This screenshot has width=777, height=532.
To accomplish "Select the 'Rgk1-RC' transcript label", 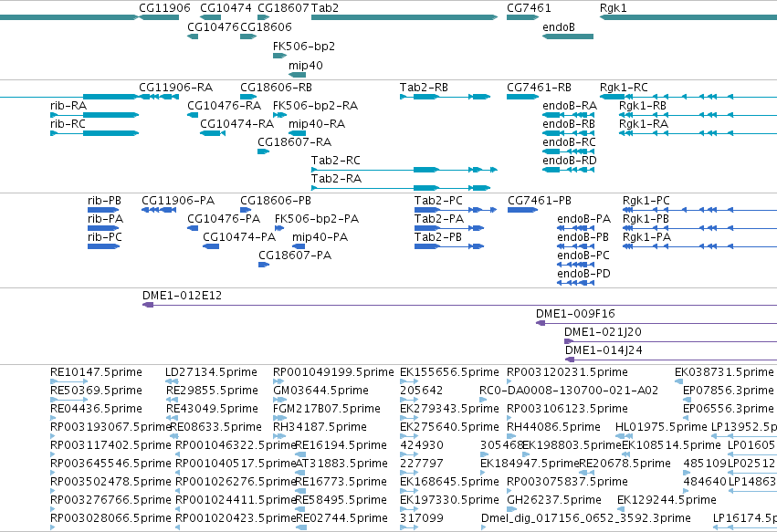I will click(x=624, y=88).
